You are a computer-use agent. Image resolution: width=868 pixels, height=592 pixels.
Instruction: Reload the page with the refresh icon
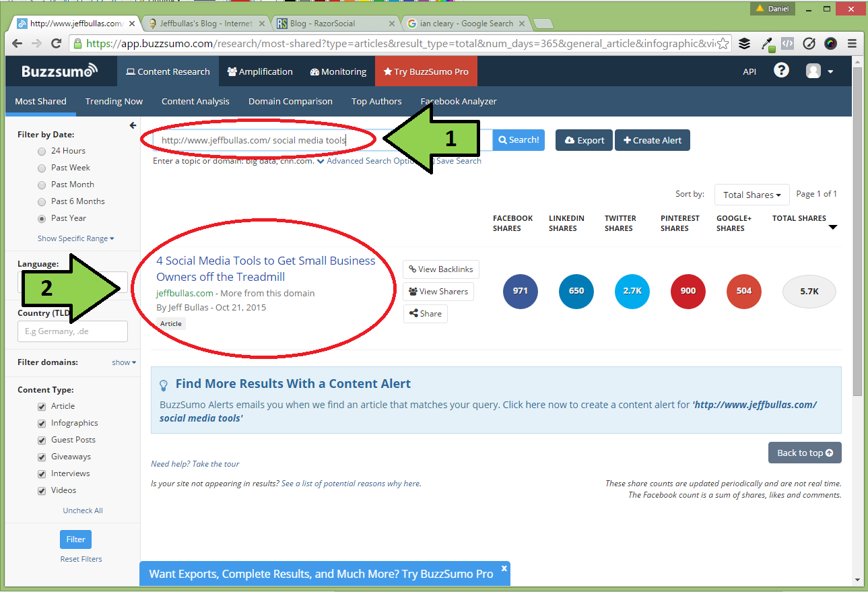coord(57,44)
